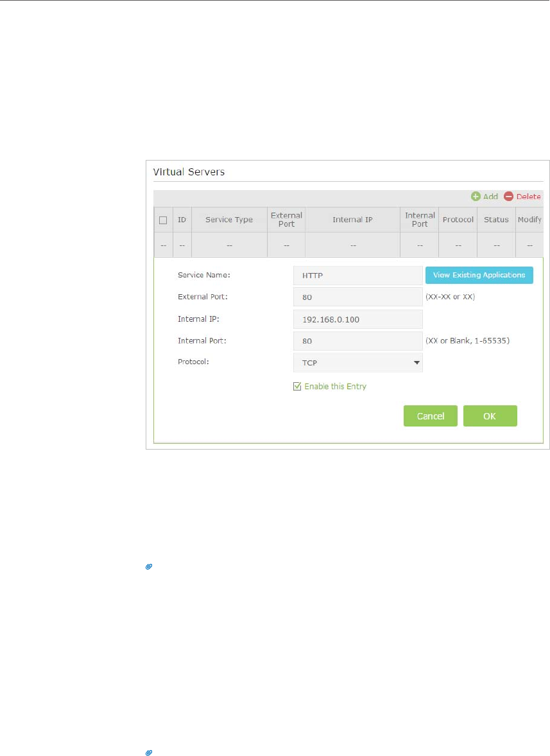The height and width of the screenshot is (756, 550).
Task: Open the Protocol TCP dropdown
Action: pos(358,362)
